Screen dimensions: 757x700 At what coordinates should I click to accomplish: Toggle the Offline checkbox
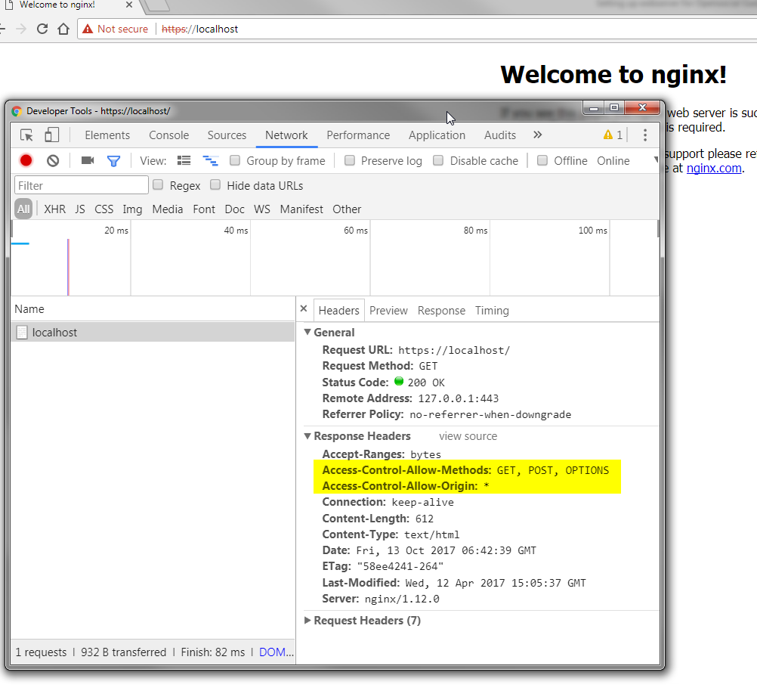pos(542,160)
